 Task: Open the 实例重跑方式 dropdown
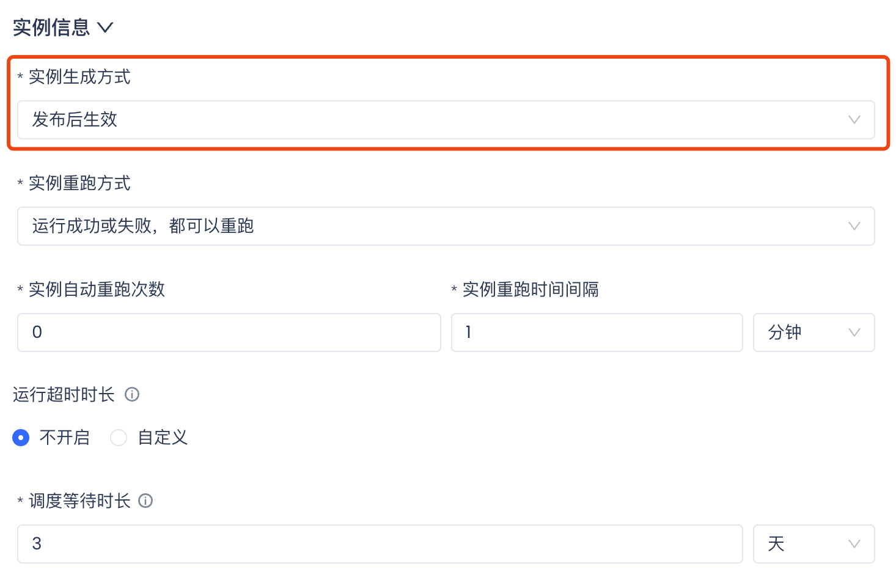pos(428,226)
